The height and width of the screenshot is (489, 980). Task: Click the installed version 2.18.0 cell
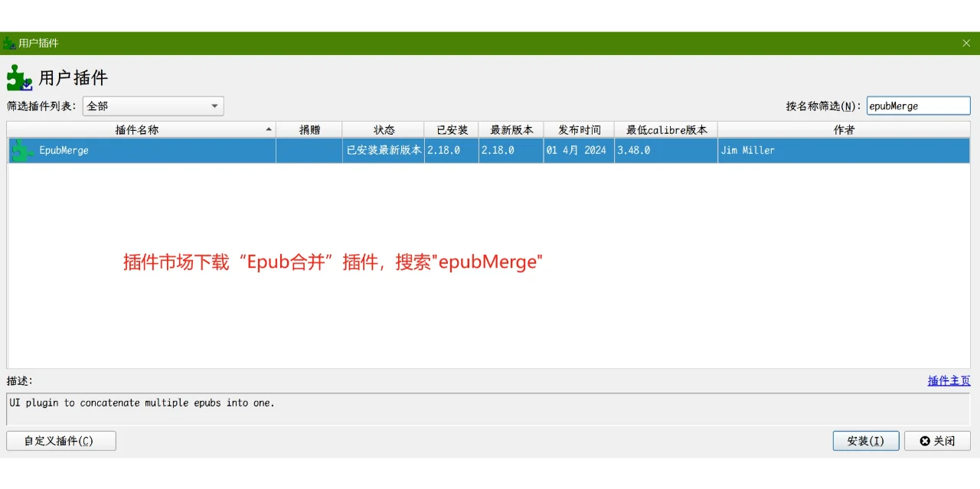click(452, 151)
